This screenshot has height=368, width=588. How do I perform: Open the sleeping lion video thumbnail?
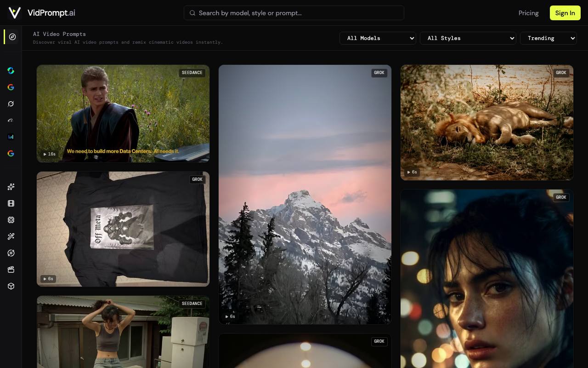[x=487, y=122]
